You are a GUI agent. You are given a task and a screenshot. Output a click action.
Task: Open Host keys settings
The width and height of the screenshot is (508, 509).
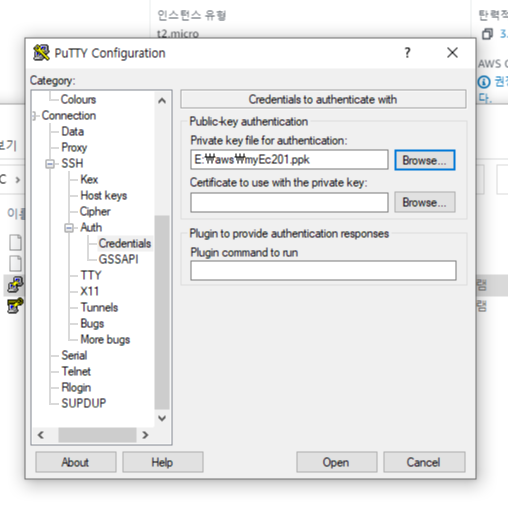point(104,195)
